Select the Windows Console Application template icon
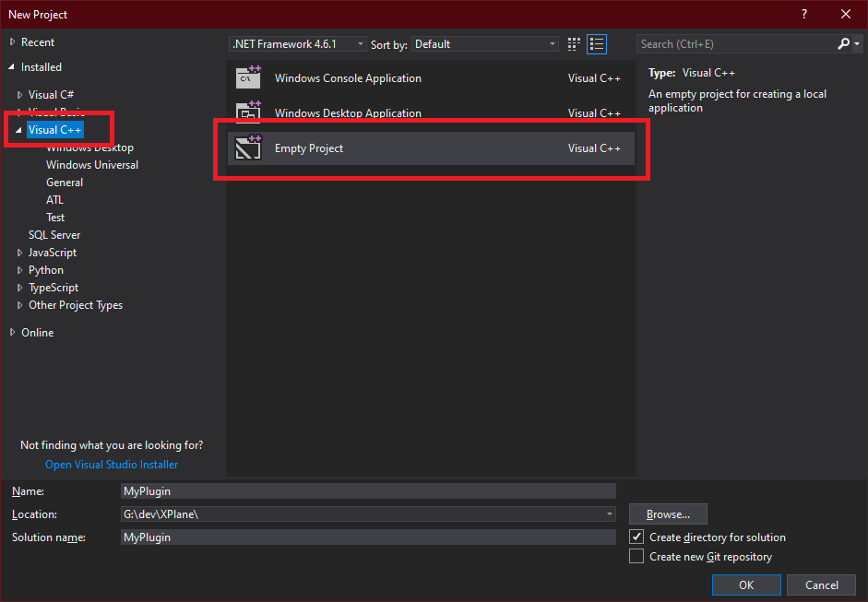The height and width of the screenshot is (602, 868). coord(247,78)
